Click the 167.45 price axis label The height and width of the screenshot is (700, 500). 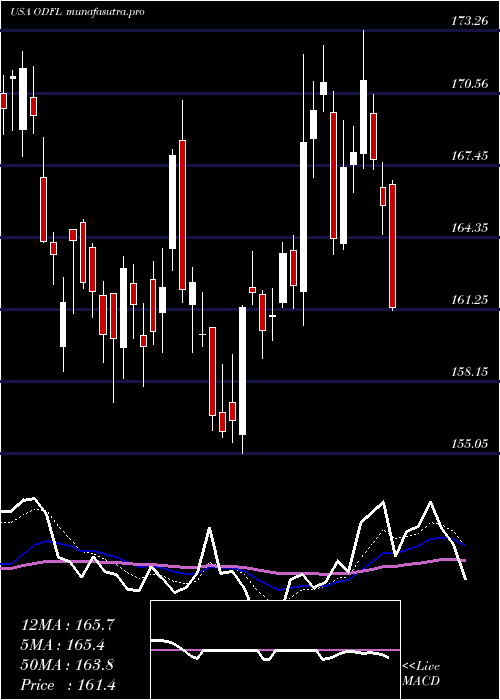pyautogui.click(x=472, y=155)
